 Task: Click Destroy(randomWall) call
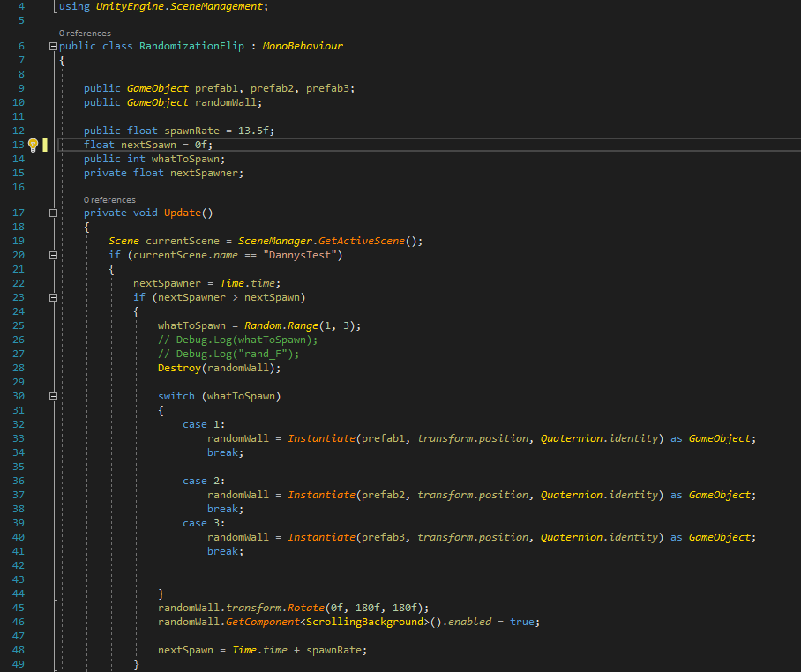(x=219, y=368)
